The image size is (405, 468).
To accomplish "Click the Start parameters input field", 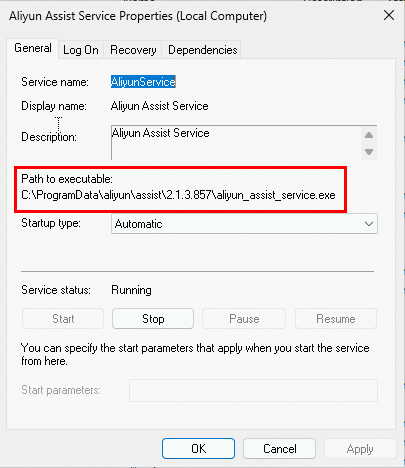I will pyautogui.click(x=253, y=390).
